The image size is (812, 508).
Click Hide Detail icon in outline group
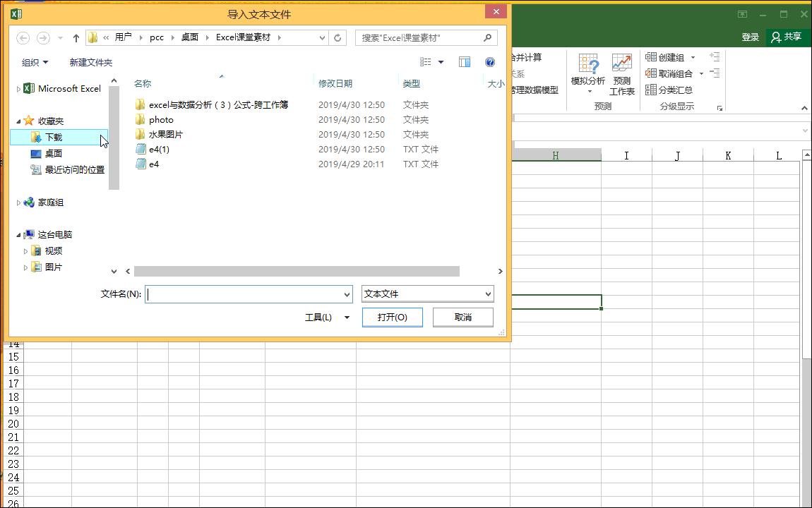point(715,73)
